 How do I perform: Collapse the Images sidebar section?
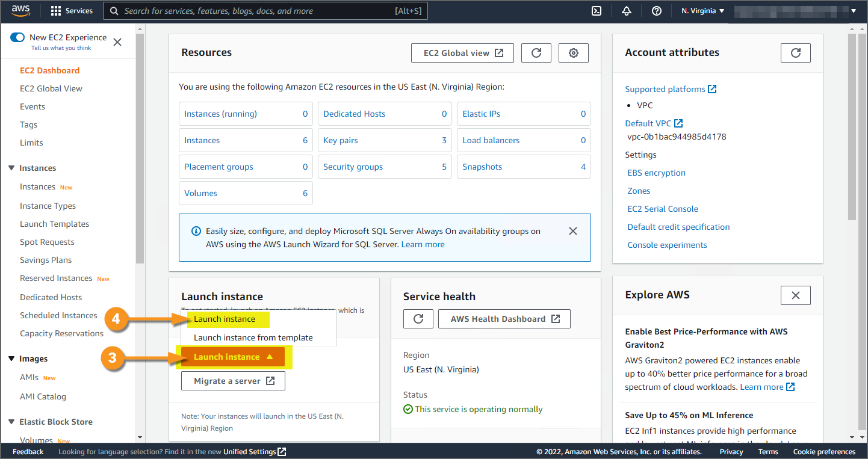pyautogui.click(x=11, y=359)
